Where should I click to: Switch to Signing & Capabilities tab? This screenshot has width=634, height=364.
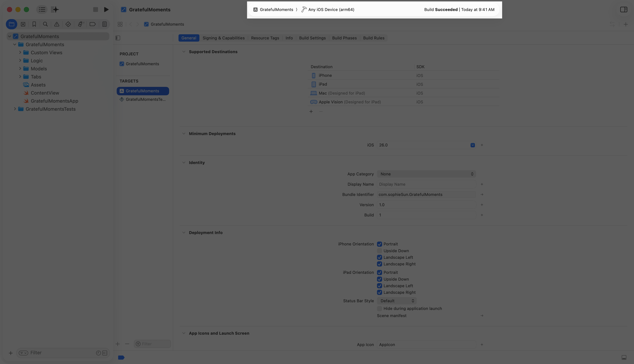click(223, 38)
